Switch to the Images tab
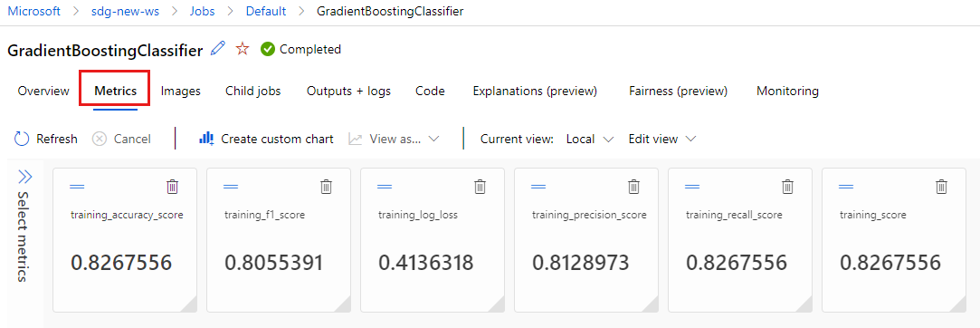The width and height of the screenshot is (980, 328). pyautogui.click(x=181, y=91)
